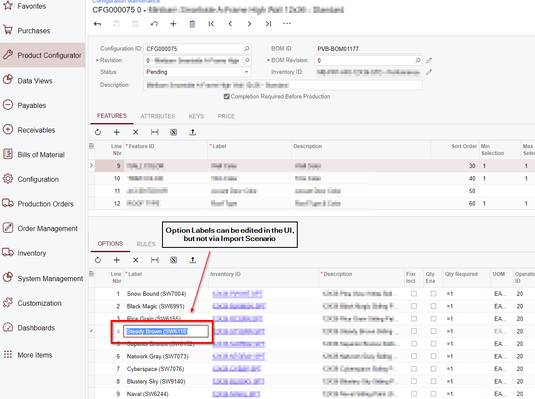The width and height of the screenshot is (535, 399).
Task: Switch to the RULES tab
Action: tap(146, 244)
